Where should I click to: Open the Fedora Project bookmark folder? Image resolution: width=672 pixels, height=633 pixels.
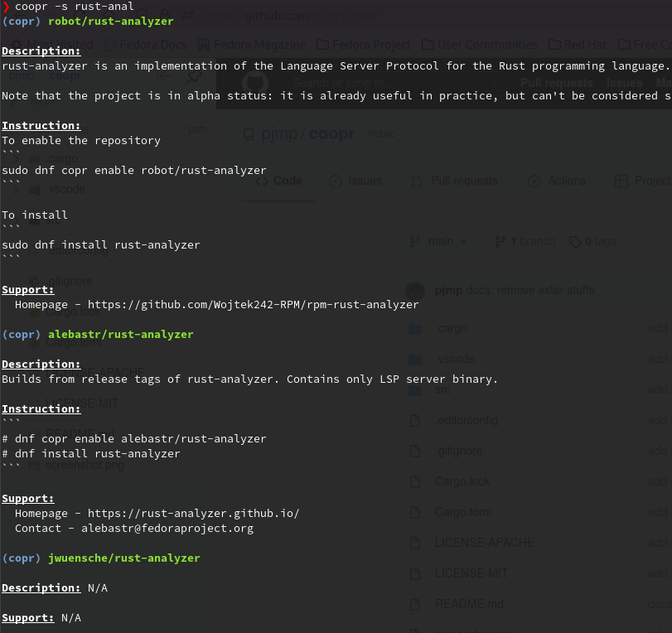coord(364,45)
